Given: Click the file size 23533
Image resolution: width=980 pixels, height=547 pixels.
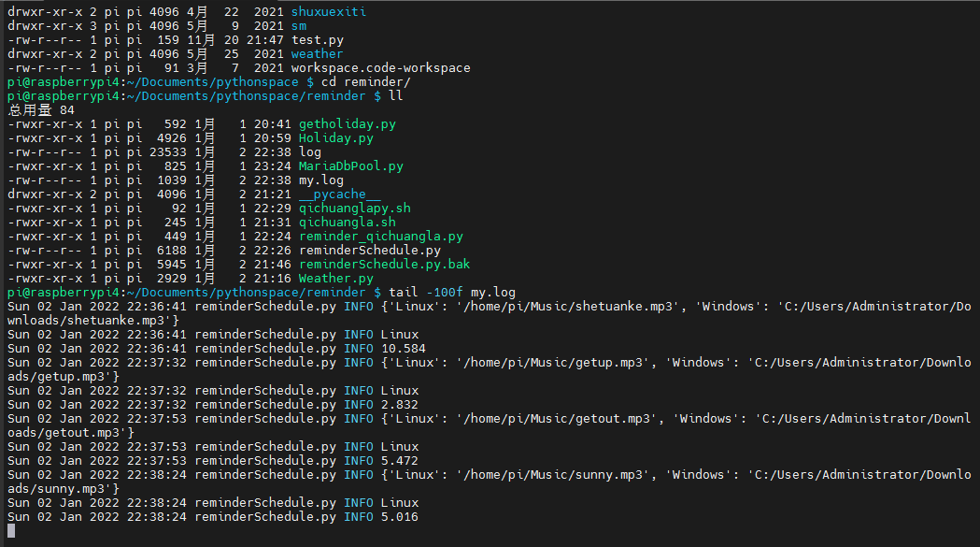Looking at the screenshot, I should tap(168, 152).
